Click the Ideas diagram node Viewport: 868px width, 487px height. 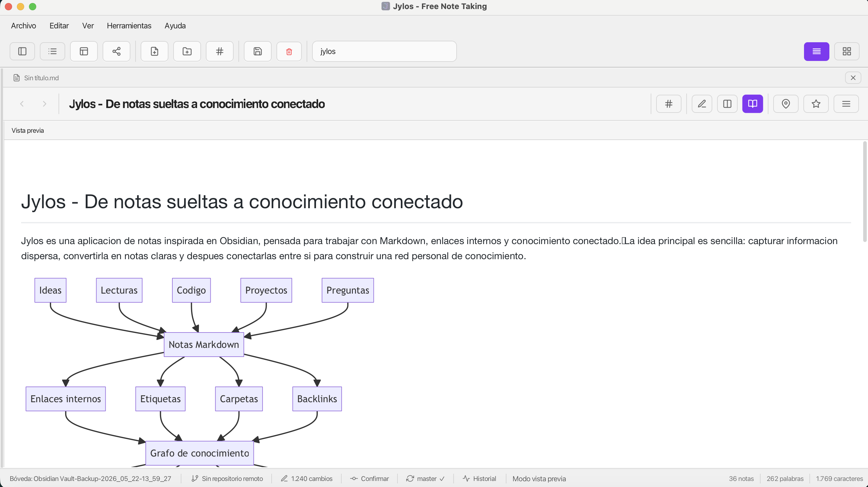(50, 290)
